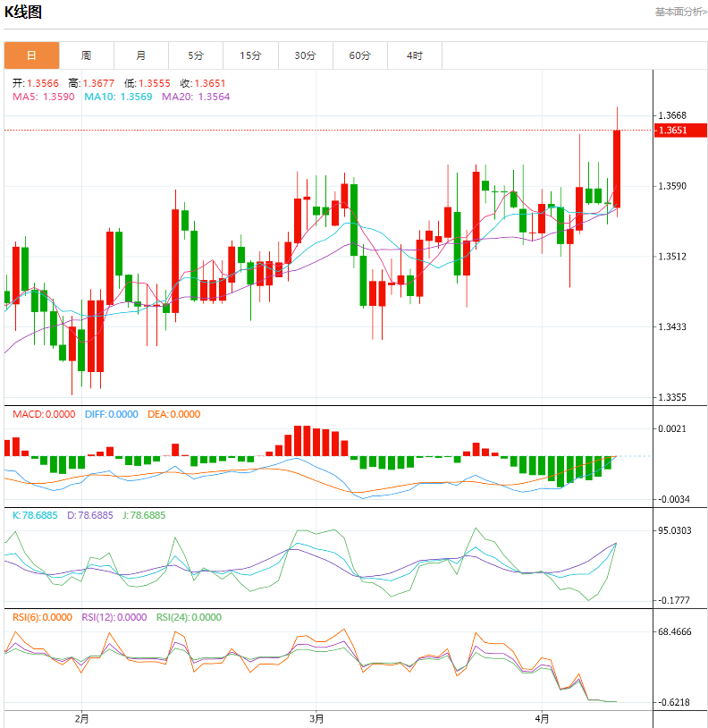This screenshot has width=708, height=728.
Task: Open the 15分 timeframe tab
Action: [250, 55]
